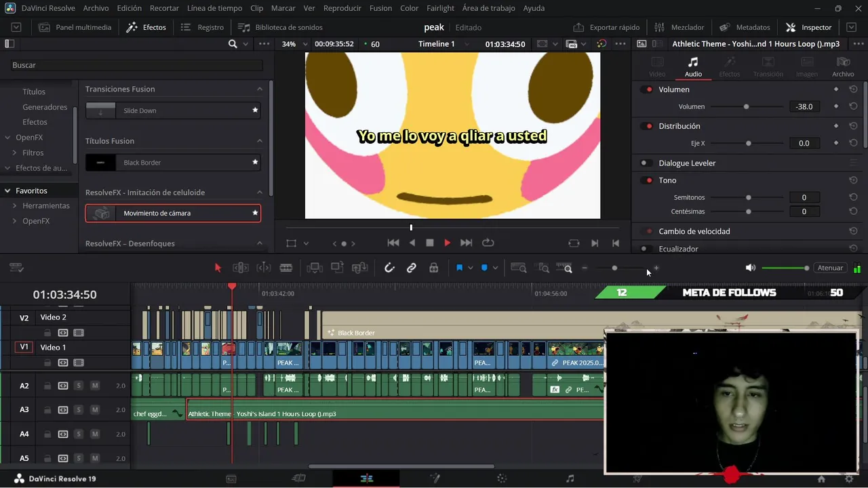This screenshot has height=488, width=868.
Task: Switch to the Archivo inspector tab
Action: 843,66
